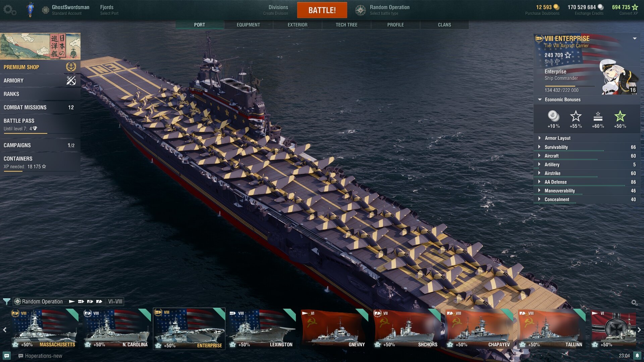Image resolution: width=644 pixels, height=362 pixels.
Task: Expand the Concealment stats row
Action: (x=586, y=199)
